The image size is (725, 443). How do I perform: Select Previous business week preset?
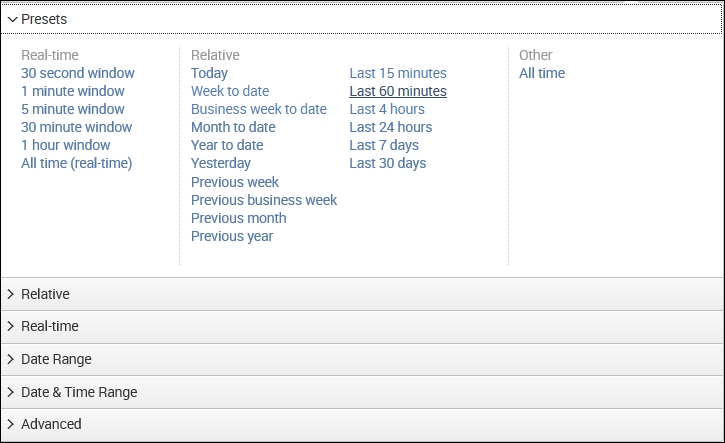[x=264, y=200]
